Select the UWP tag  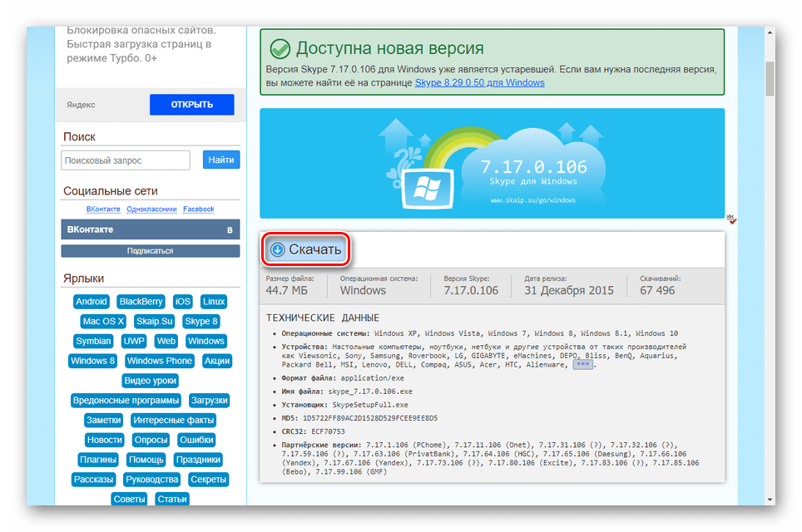pyautogui.click(x=134, y=341)
